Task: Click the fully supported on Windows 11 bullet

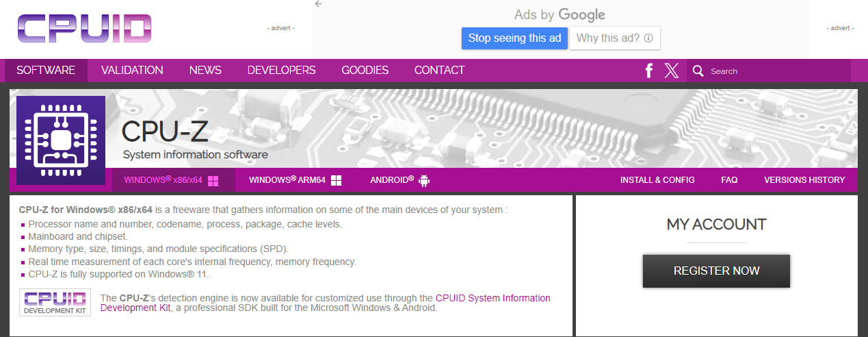Action: (x=118, y=274)
